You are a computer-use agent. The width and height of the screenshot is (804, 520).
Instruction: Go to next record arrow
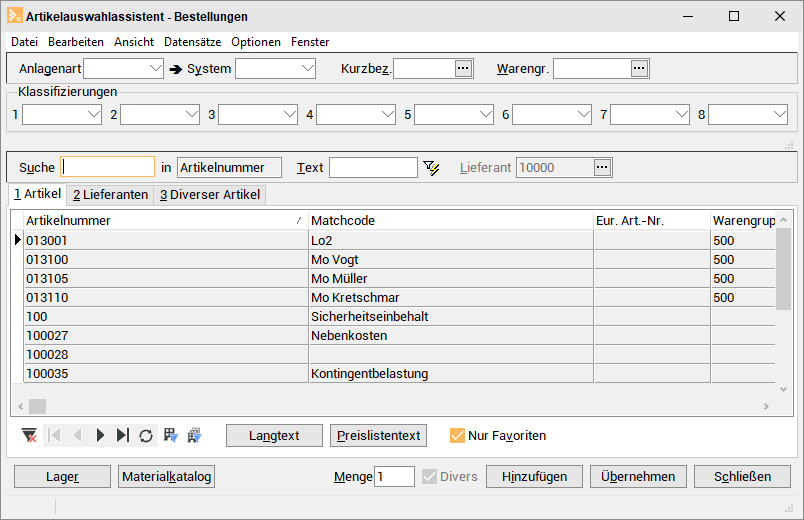coord(100,435)
